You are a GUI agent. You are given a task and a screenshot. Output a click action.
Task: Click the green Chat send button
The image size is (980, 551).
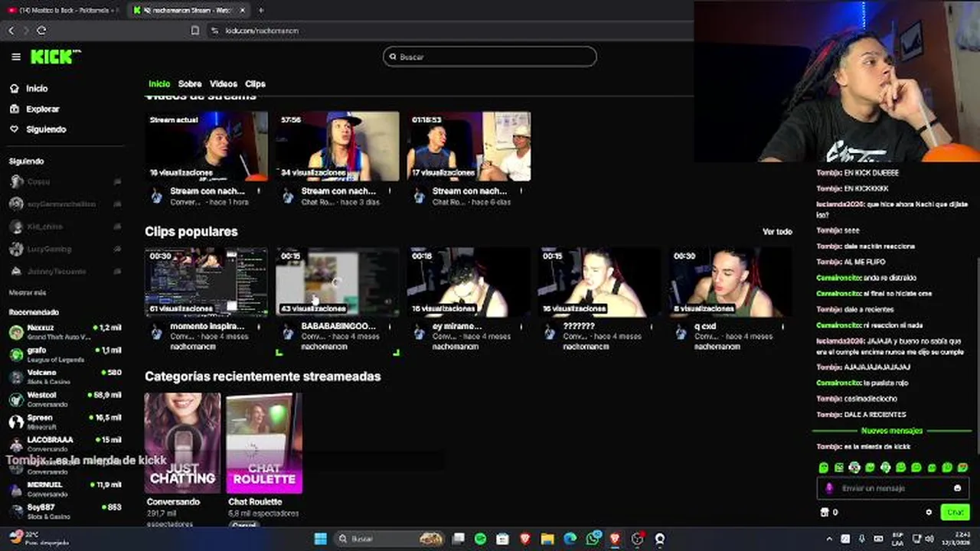[x=955, y=513]
